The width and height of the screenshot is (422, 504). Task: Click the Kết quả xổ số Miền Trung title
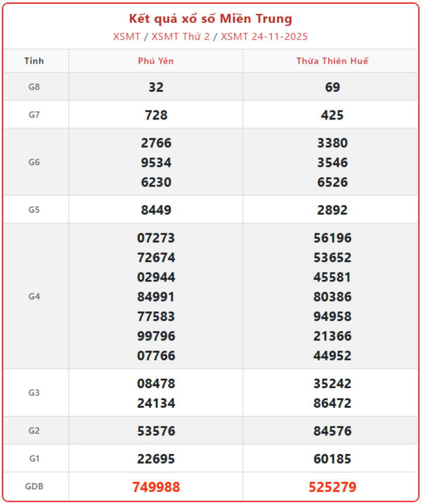(210, 19)
